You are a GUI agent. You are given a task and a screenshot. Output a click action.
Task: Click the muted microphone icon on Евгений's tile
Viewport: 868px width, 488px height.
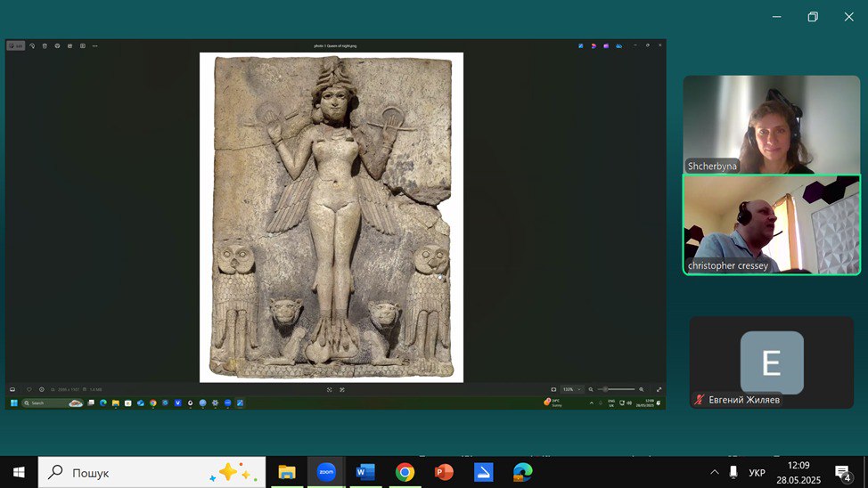coord(700,400)
